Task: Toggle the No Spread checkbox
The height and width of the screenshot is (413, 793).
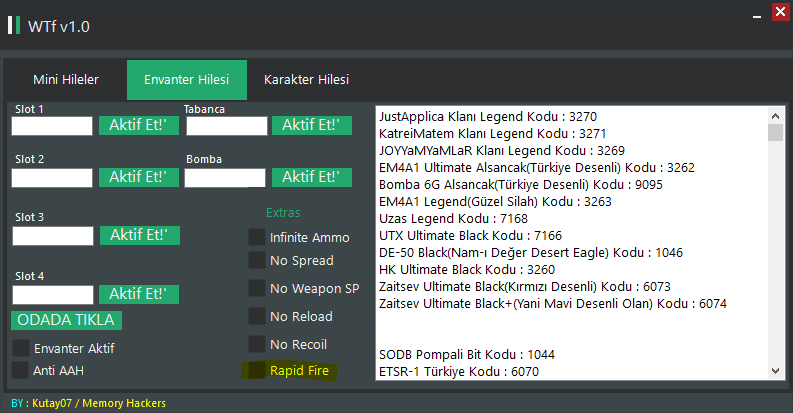Action: point(257,260)
